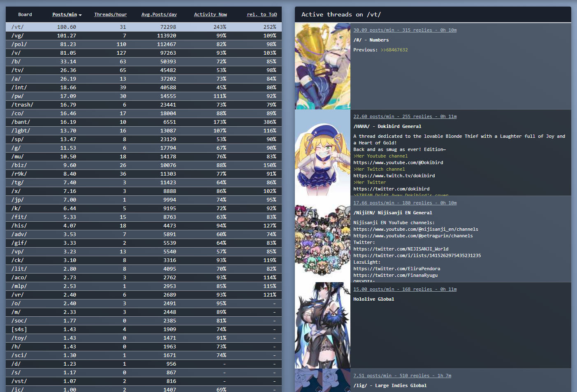577x392 pixels.
Task: Select the /jp/ board row
Action: tap(144, 200)
